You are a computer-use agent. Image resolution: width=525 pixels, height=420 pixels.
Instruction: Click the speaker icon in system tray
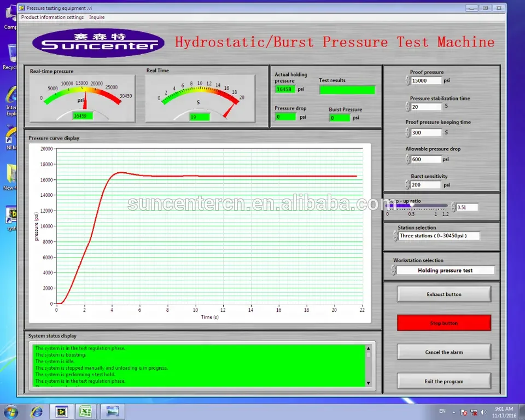pos(483,412)
